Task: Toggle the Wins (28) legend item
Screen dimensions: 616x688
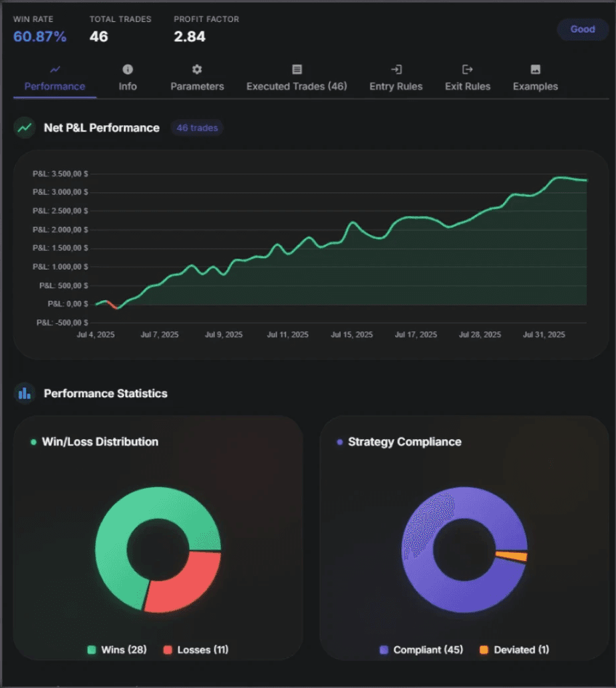Action: (116, 649)
